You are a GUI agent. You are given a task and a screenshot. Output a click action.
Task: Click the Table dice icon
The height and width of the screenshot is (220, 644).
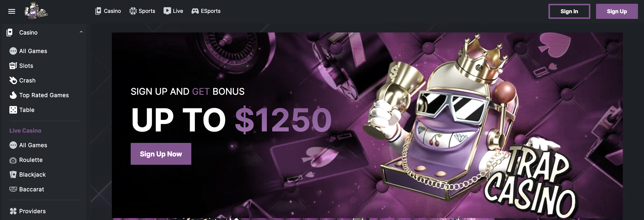click(x=13, y=110)
